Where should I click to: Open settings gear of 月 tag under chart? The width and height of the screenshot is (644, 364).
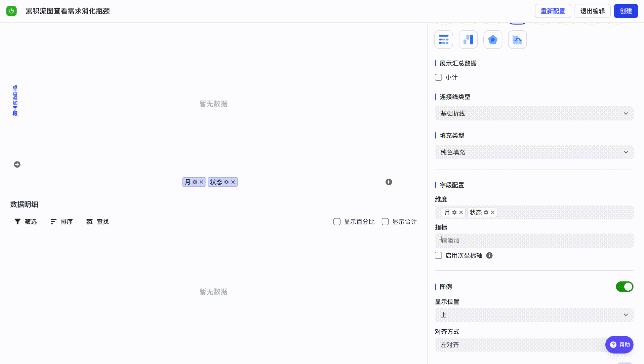click(195, 182)
